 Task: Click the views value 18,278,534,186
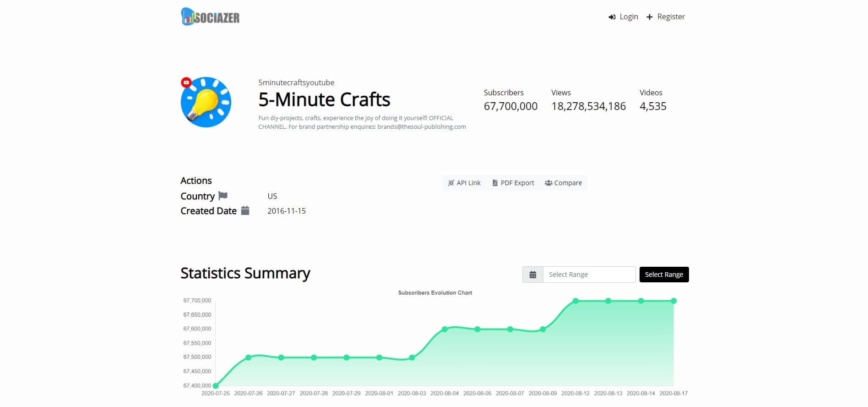click(x=588, y=106)
